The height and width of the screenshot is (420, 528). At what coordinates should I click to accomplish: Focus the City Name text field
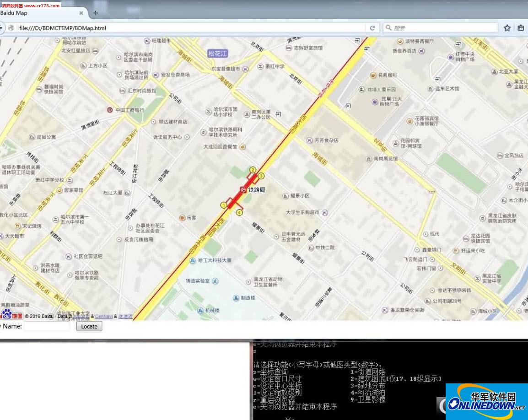point(46,326)
